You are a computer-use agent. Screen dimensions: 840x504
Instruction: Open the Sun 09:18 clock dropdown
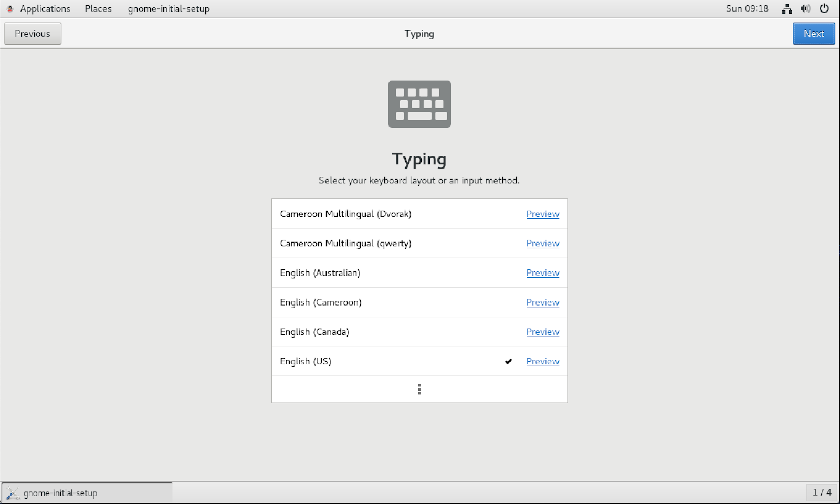pyautogui.click(x=747, y=8)
